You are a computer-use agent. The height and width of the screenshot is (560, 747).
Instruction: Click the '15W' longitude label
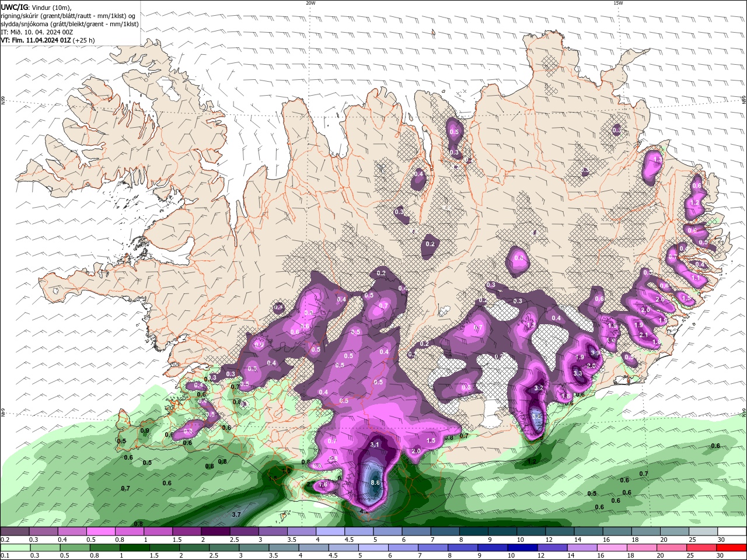(x=618, y=3)
